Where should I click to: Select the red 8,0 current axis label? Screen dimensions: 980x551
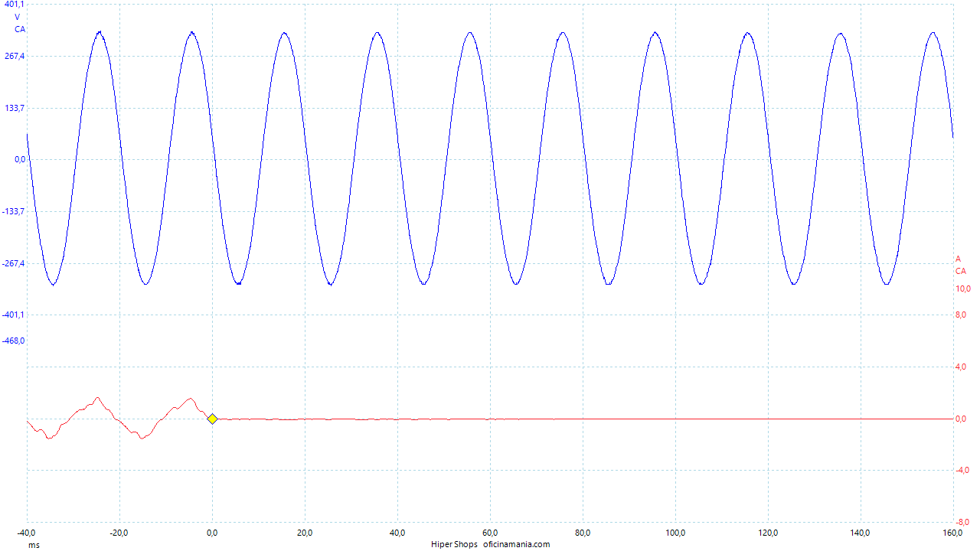(x=961, y=315)
